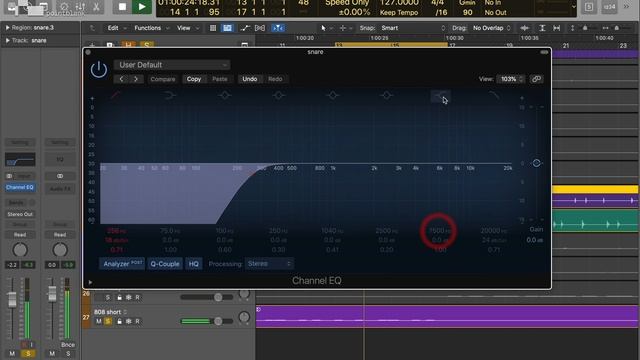The height and width of the screenshot is (360, 640).
Task: Select the purple 808 short audio region
Action: (x=447, y=316)
